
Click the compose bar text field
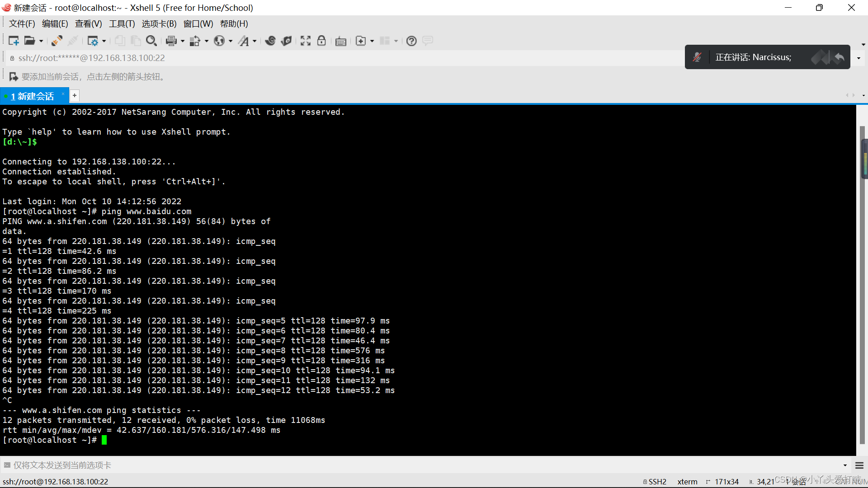425,465
